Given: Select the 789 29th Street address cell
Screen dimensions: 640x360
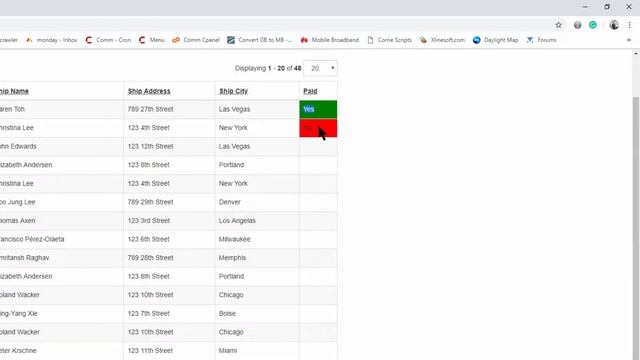Looking at the screenshot, I should [x=169, y=202].
